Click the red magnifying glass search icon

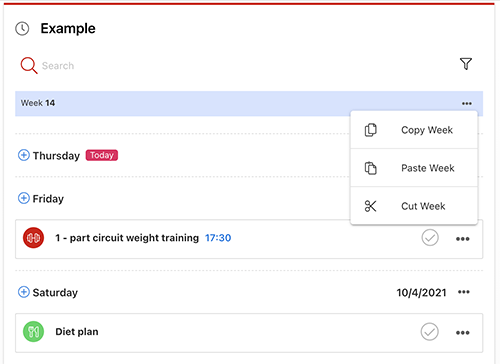29,65
